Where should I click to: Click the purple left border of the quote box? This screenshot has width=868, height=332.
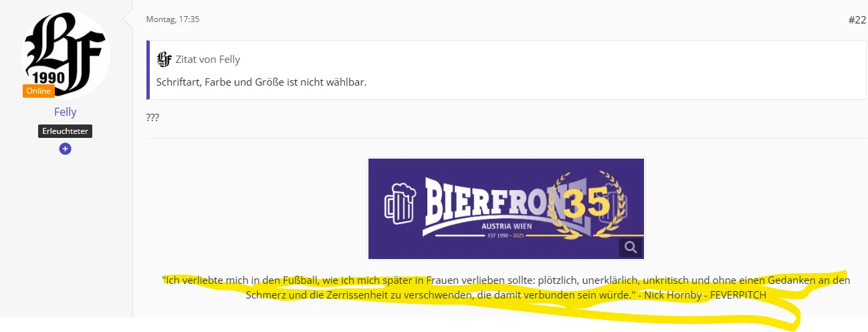click(148, 70)
